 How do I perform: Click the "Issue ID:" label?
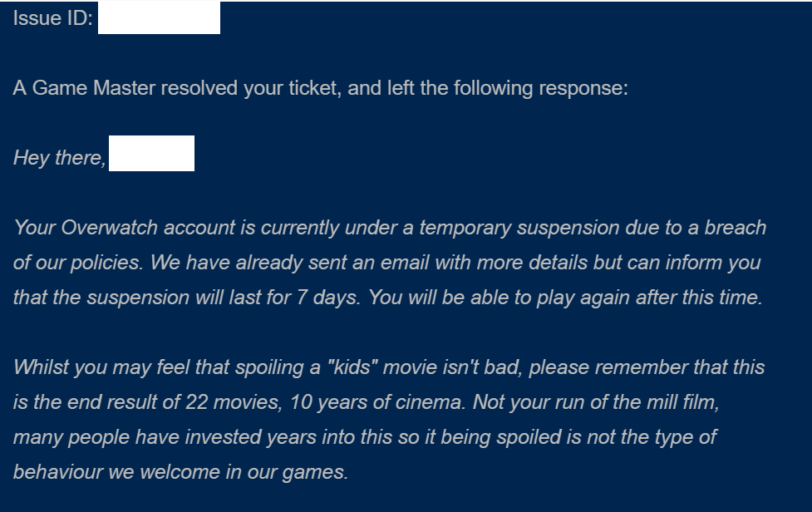click(x=52, y=19)
